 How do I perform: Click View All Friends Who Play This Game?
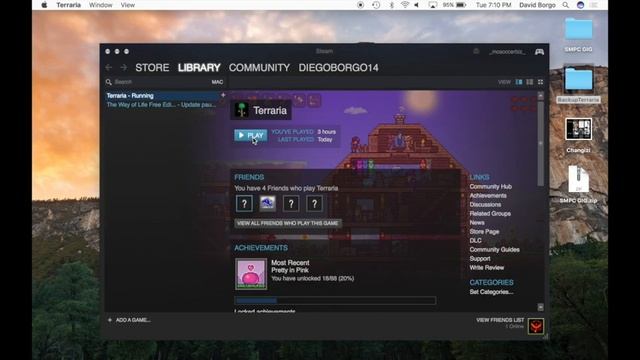pyautogui.click(x=288, y=223)
